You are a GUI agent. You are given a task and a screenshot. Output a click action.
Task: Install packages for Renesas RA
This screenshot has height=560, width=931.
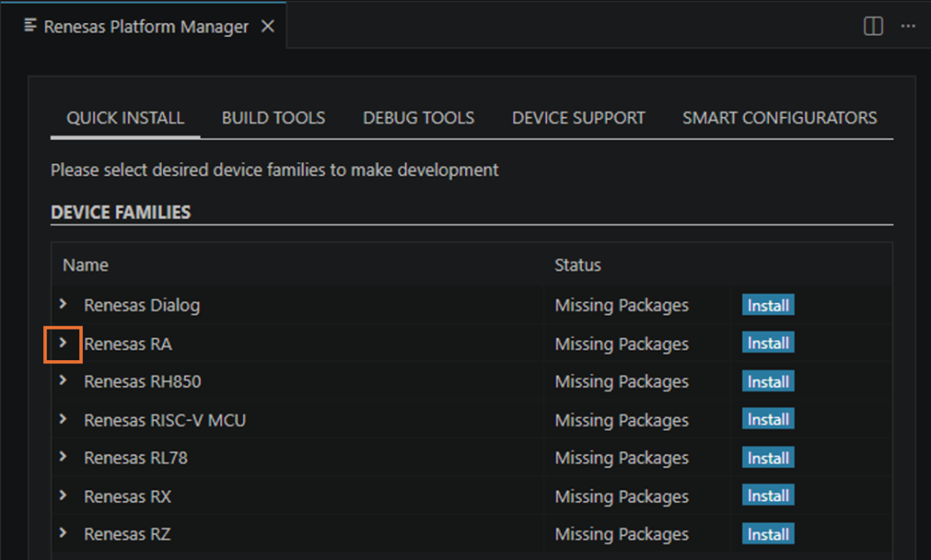click(768, 343)
